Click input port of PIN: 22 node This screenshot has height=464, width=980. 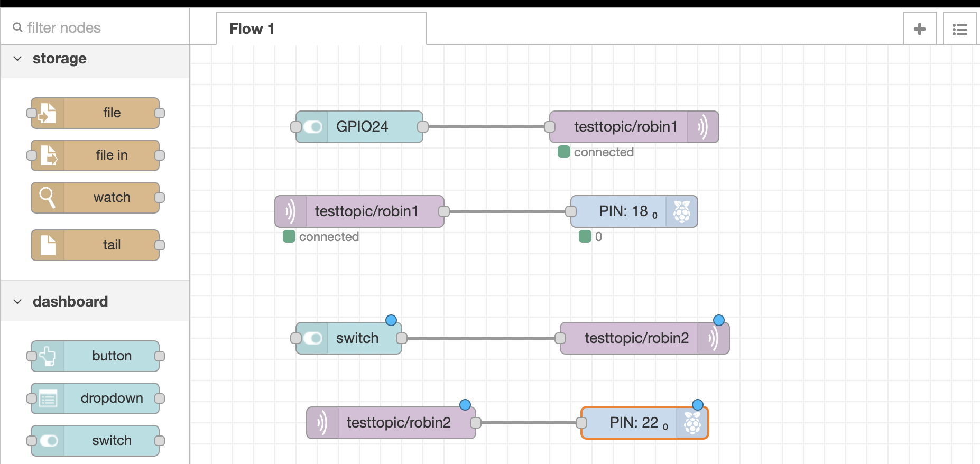[x=581, y=423]
